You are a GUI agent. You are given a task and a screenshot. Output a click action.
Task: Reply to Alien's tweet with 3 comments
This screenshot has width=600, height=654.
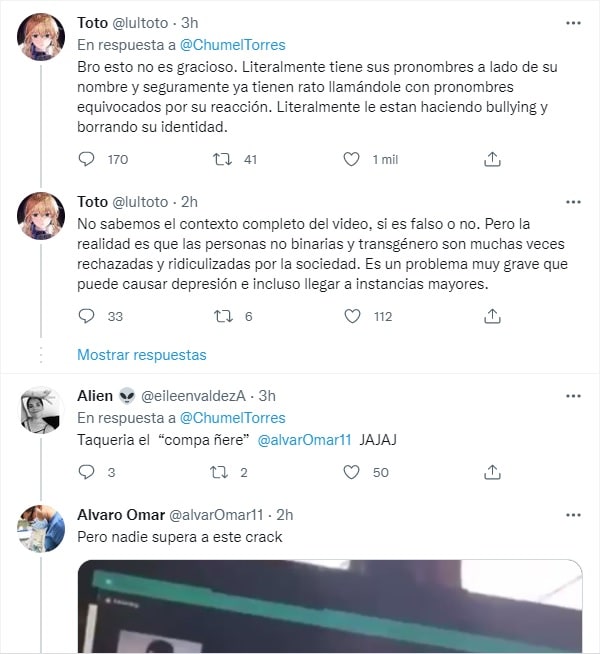pyautogui.click(x=86, y=472)
